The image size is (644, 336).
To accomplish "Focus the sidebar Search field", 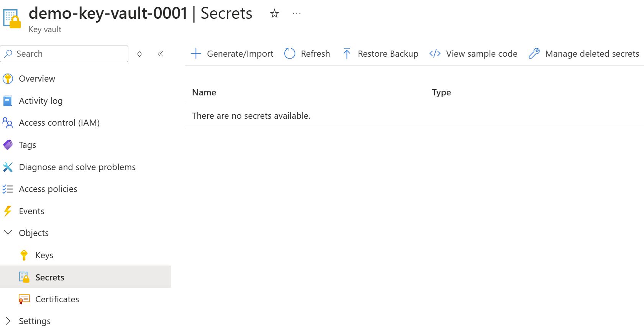I will 64,54.
